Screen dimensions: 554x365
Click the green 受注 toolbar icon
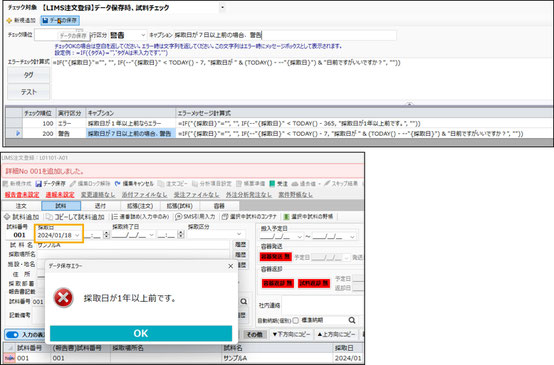pos(272,184)
